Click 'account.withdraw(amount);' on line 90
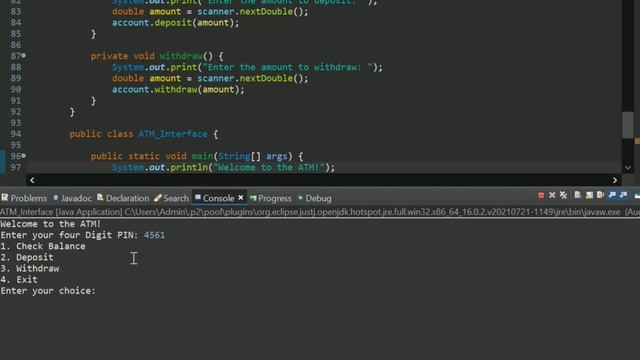 [x=178, y=89]
